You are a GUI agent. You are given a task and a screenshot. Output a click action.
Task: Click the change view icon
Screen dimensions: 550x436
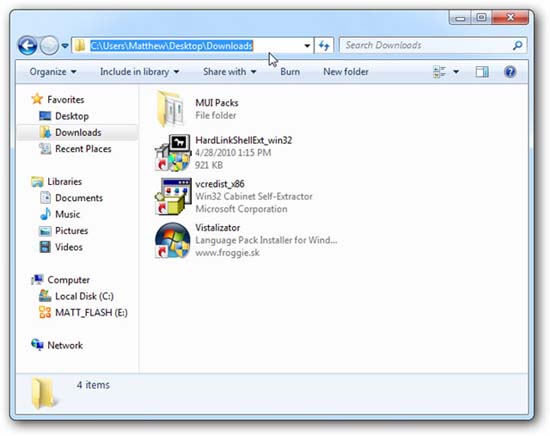pyautogui.click(x=440, y=72)
